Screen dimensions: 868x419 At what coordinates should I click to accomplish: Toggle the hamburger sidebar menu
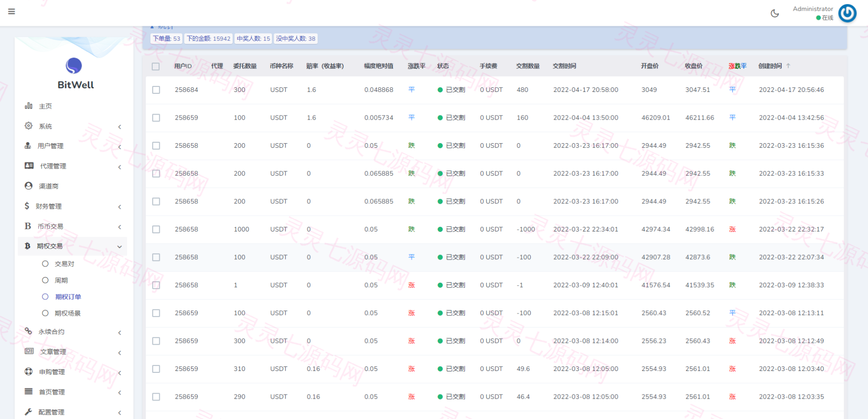pos(12,12)
